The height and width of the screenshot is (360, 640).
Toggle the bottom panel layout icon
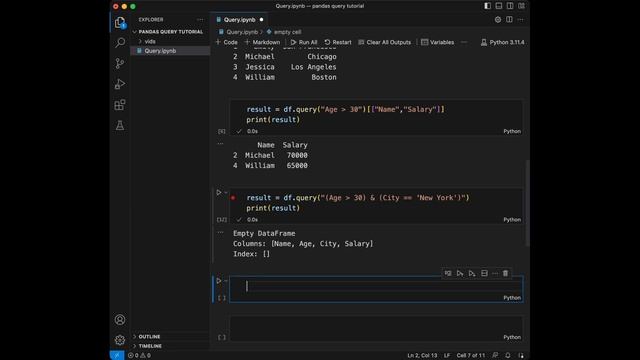coord(499,6)
